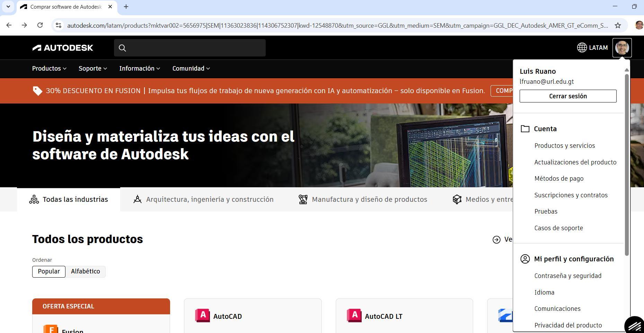644x333 pixels.
Task: Reload the page
Action: (40, 25)
